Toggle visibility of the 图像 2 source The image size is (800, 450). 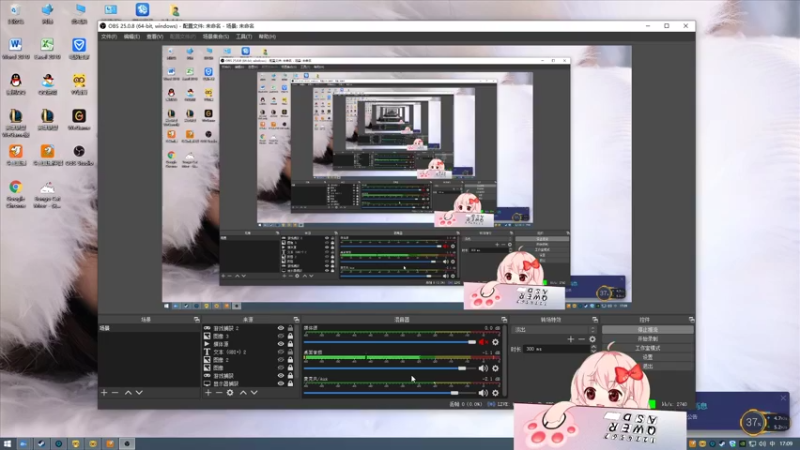pos(281,360)
